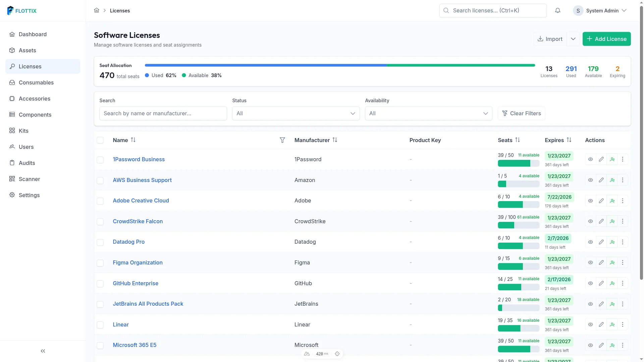Check the AWS Business Support row checkbox
644x362 pixels.
coord(100,180)
